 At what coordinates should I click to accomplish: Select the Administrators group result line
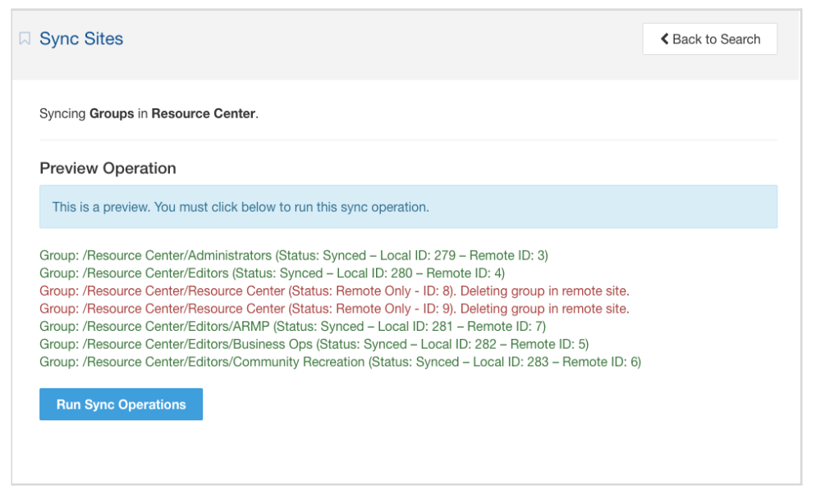pyautogui.click(x=293, y=255)
